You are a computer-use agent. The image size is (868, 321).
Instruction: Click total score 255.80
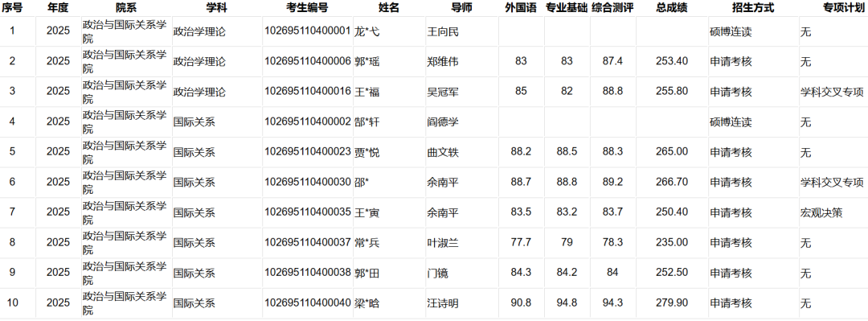[x=671, y=92]
